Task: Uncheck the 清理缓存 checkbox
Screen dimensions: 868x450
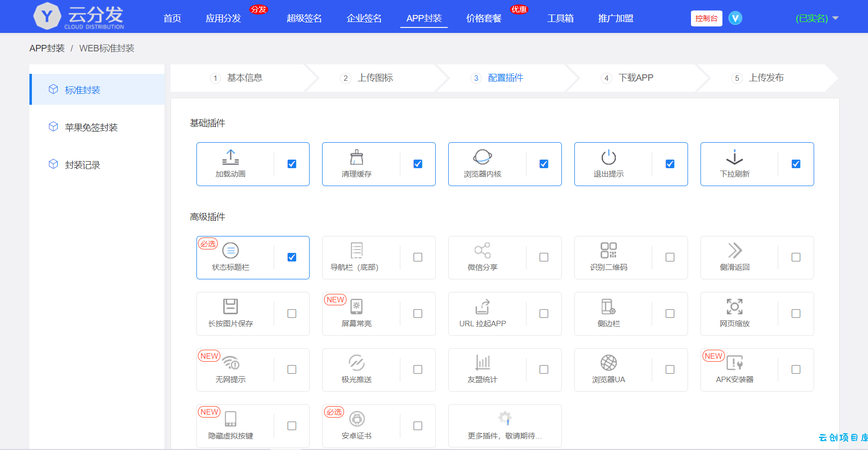Action: point(418,164)
